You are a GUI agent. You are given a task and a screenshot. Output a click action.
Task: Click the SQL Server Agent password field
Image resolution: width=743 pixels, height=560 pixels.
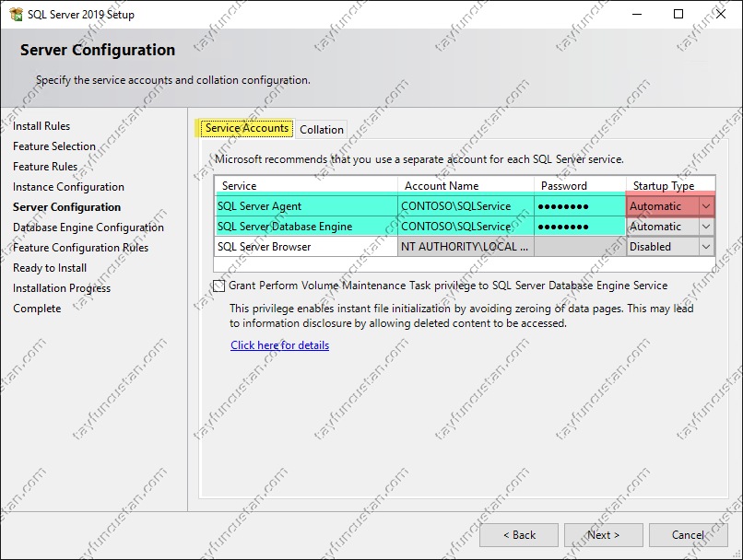(x=580, y=206)
